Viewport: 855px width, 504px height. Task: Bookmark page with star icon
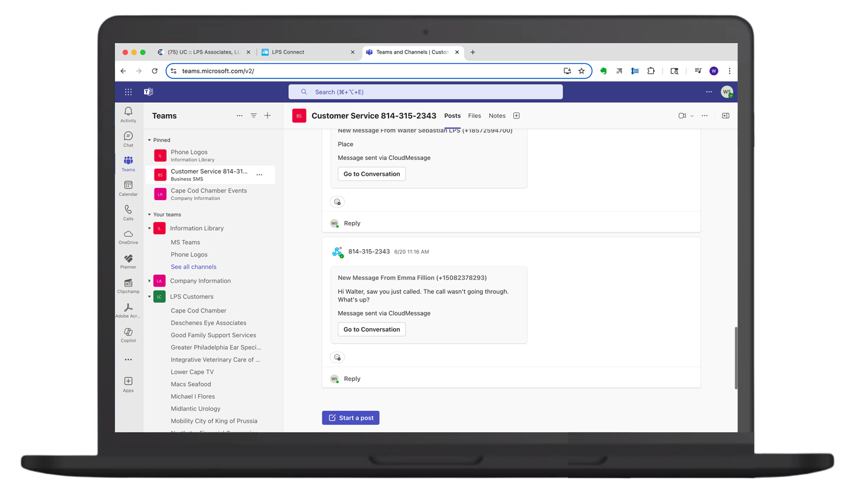(581, 71)
